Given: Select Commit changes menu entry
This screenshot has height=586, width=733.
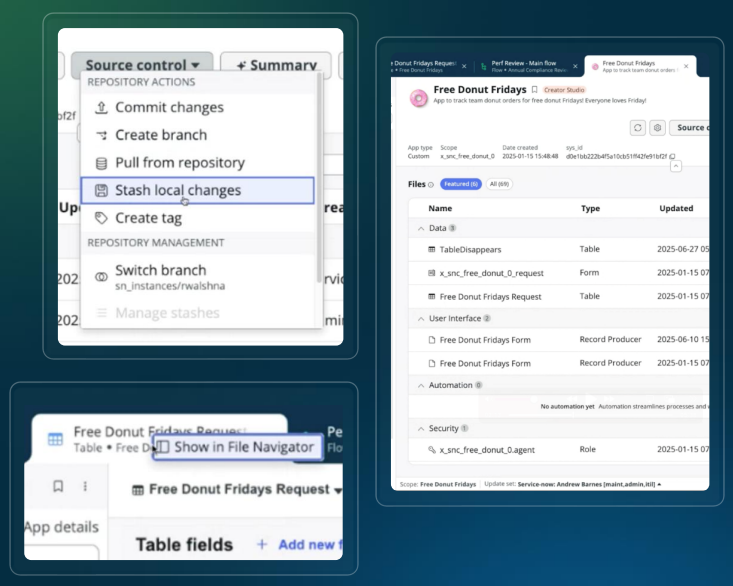Looking at the screenshot, I should (x=169, y=107).
